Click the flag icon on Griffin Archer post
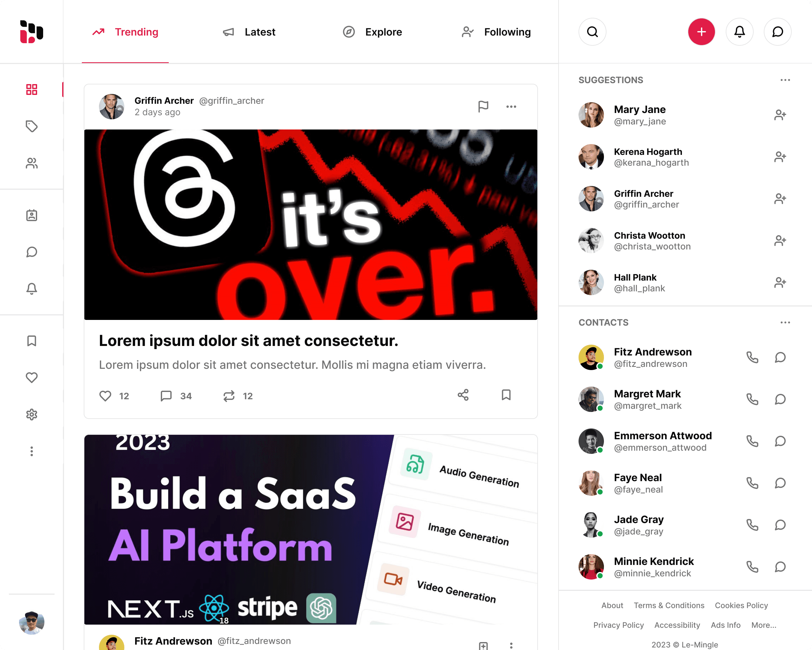The width and height of the screenshot is (812, 650). coord(484,106)
